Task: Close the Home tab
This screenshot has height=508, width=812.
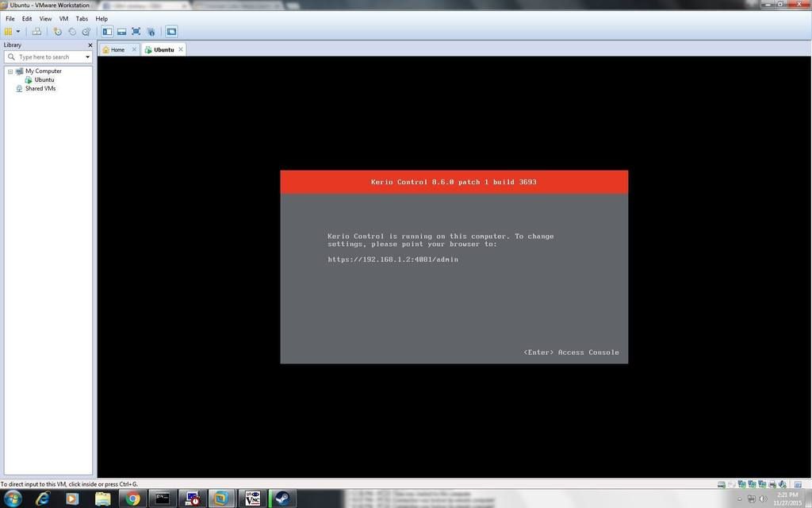Action: click(134, 49)
